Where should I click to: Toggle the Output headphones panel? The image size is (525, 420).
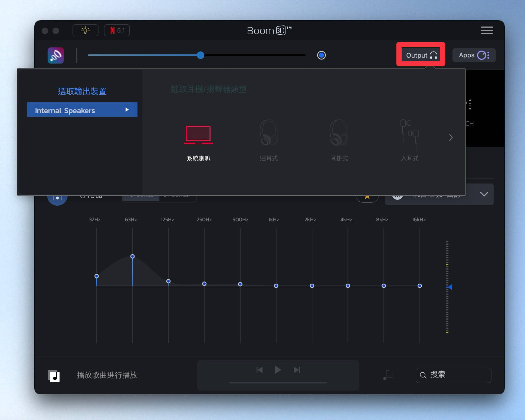click(421, 55)
